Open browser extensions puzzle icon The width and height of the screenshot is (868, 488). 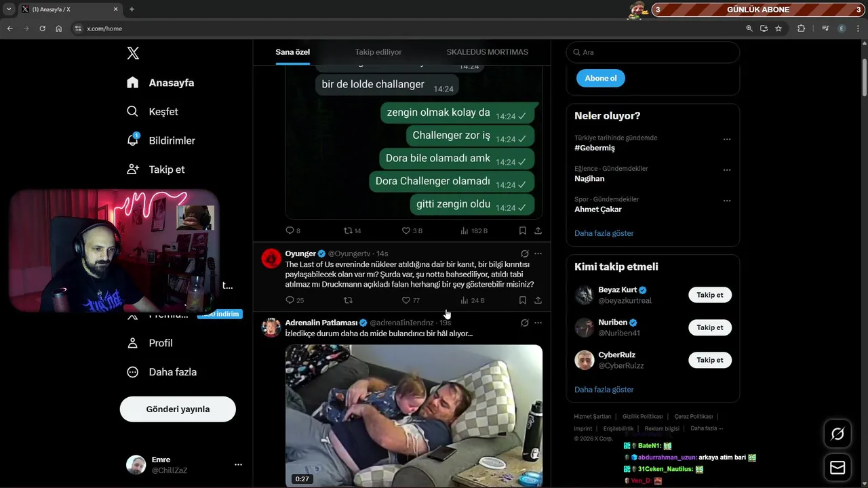point(801,28)
